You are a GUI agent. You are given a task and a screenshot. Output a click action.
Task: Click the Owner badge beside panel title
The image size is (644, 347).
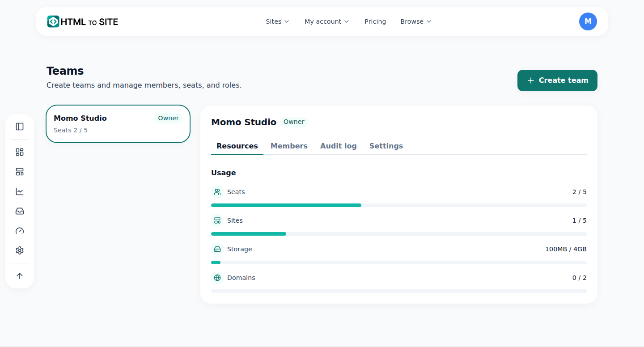(294, 122)
